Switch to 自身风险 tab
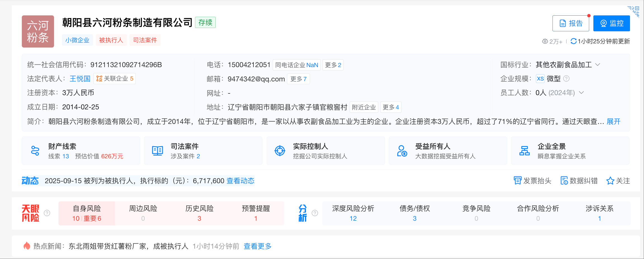 point(87,213)
